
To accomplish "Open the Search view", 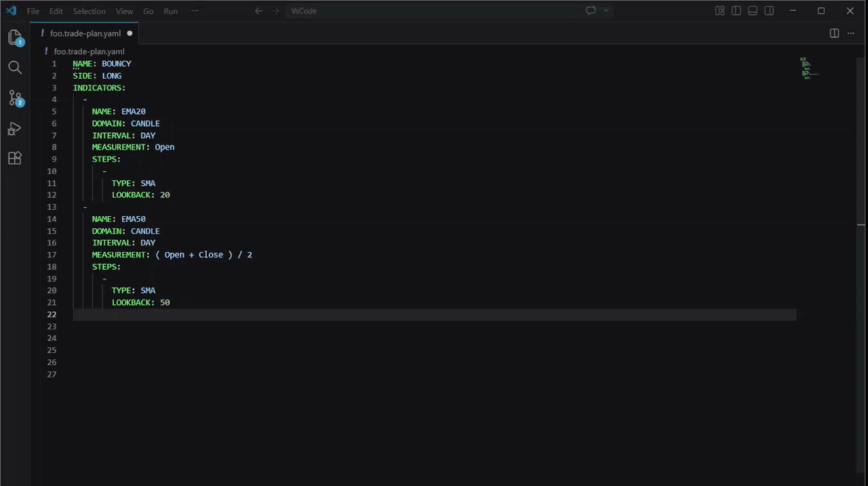I will coord(15,67).
